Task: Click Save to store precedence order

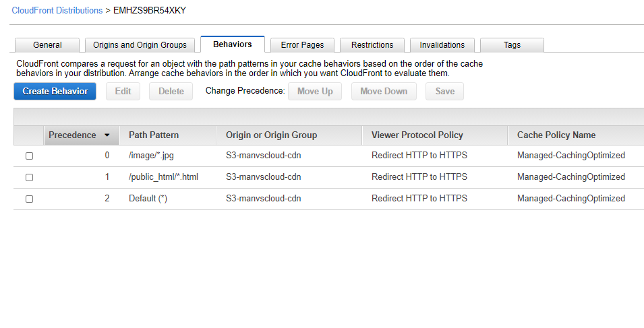Action: point(444,92)
